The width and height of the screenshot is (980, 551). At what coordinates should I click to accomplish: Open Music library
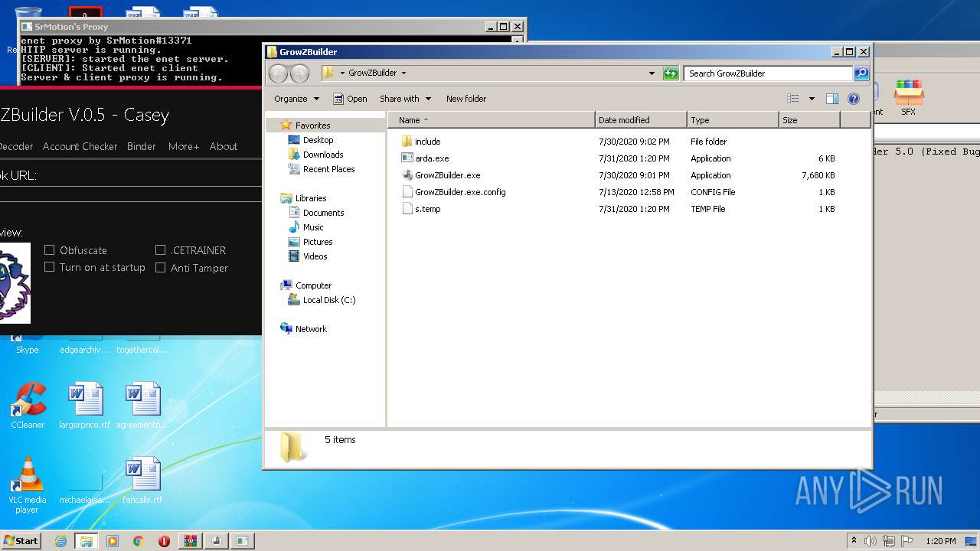[x=305, y=227]
